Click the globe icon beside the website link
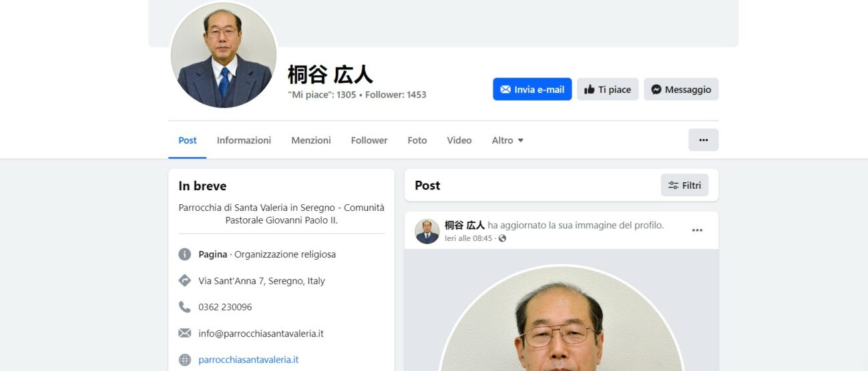This screenshot has height=371, width=868. click(185, 360)
